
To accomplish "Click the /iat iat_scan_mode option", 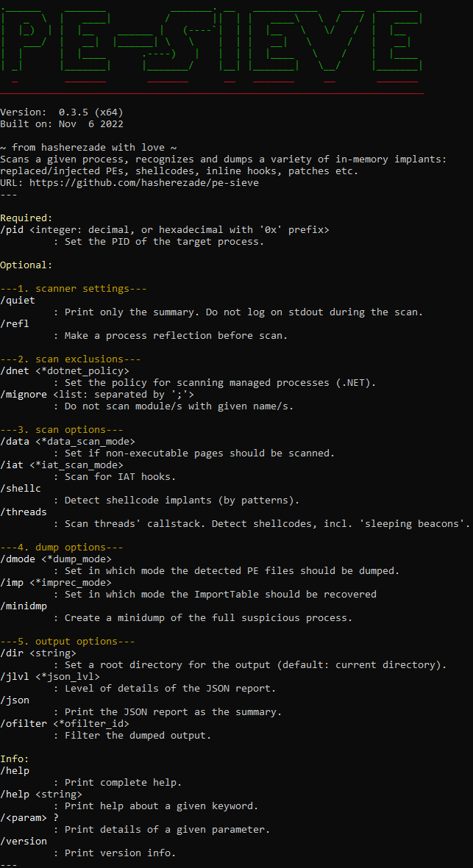I will [x=62, y=465].
